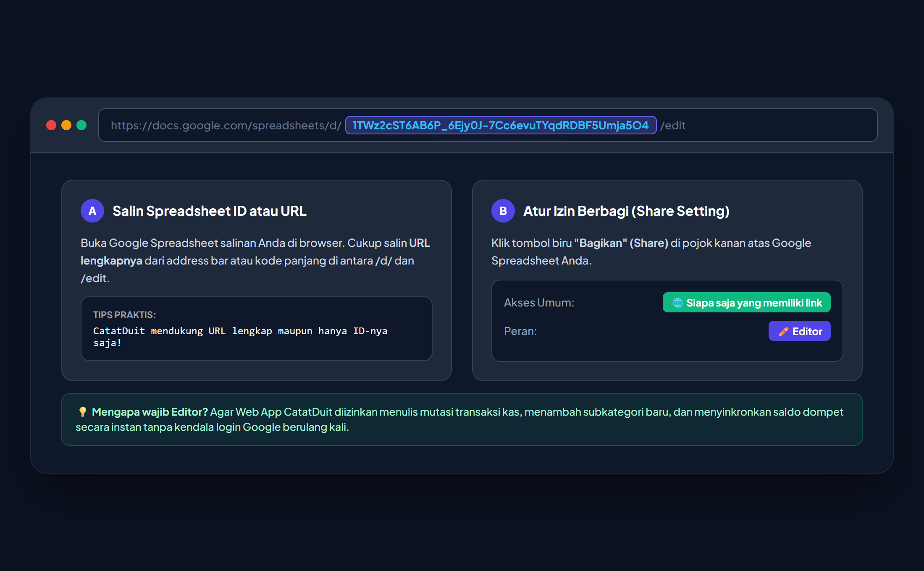Click the 'Atur Izin Berbagi (Share Setting)' heading
Screen dimensions: 924x571
coord(626,211)
